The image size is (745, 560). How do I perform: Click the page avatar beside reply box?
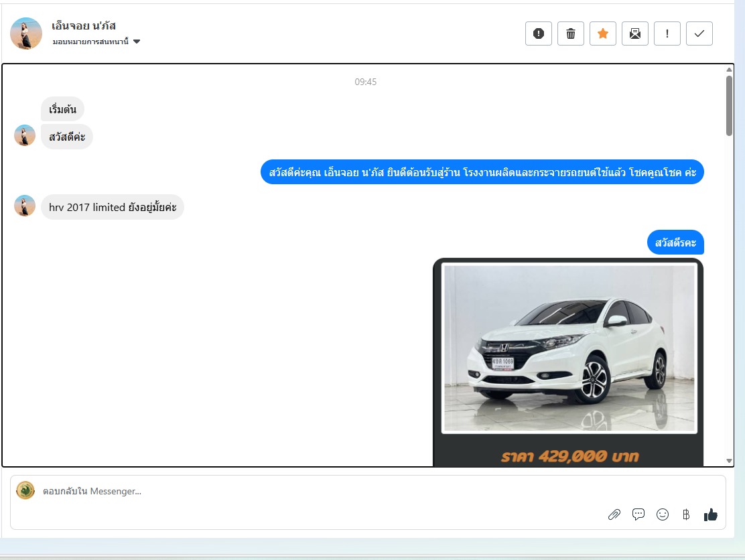click(x=25, y=490)
